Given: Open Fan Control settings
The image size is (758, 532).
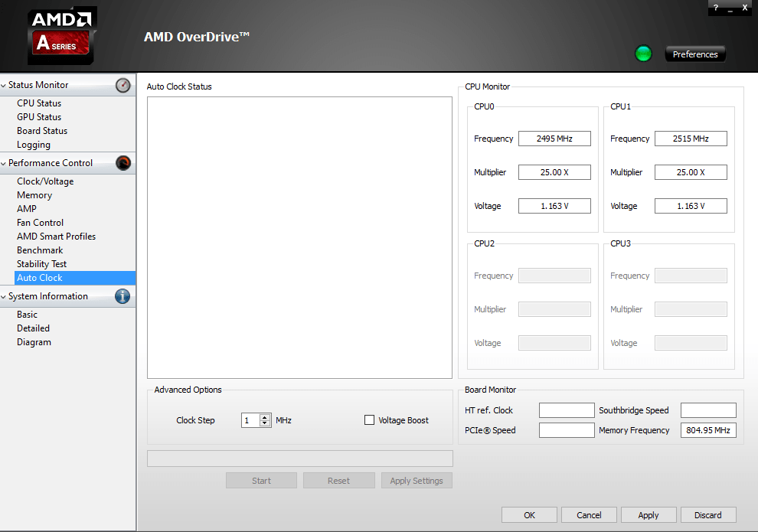Looking at the screenshot, I should [x=40, y=222].
